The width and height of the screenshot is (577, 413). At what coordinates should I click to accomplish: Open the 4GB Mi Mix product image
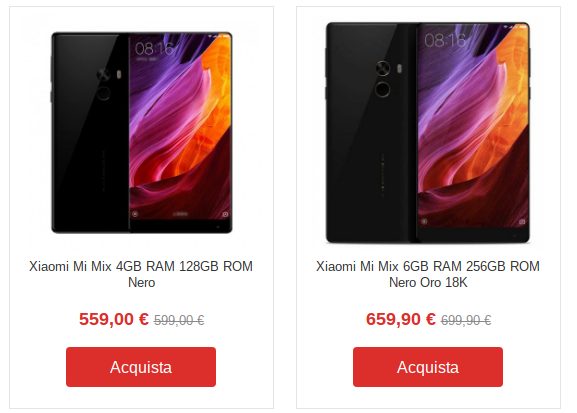(142, 133)
